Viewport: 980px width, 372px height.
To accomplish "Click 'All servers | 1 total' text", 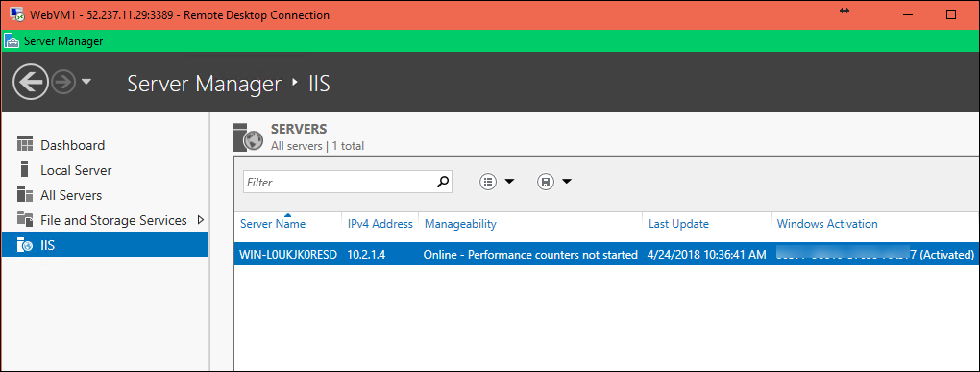I will [317, 146].
